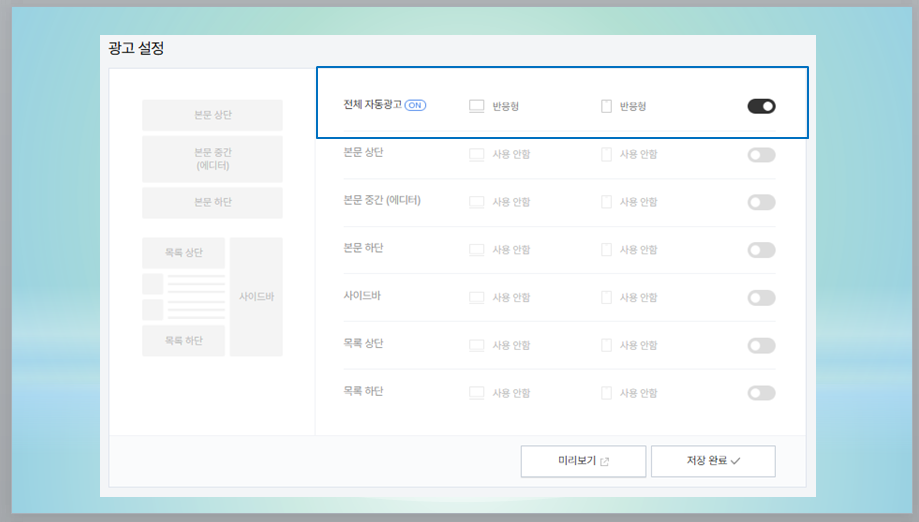Screen dimensions: 919x522
Task: Click the desktop monitor icon in 전체 자동광고 row
Action: tap(476, 106)
